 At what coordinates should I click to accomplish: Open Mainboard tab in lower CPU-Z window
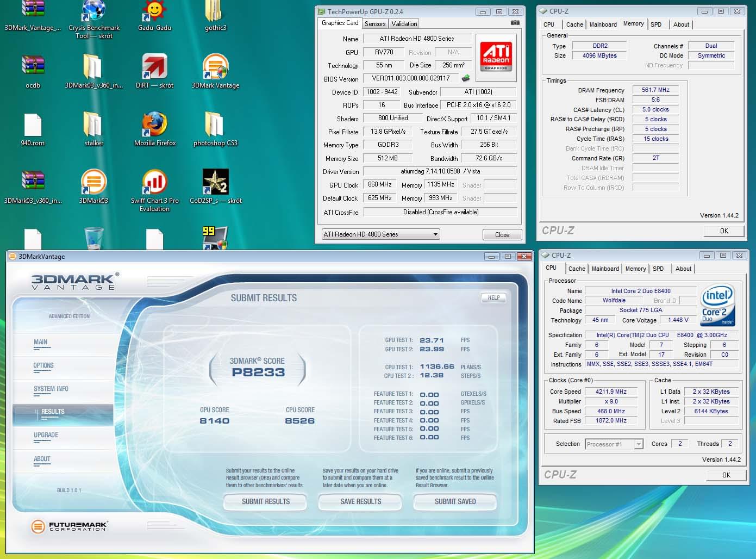(x=605, y=269)
